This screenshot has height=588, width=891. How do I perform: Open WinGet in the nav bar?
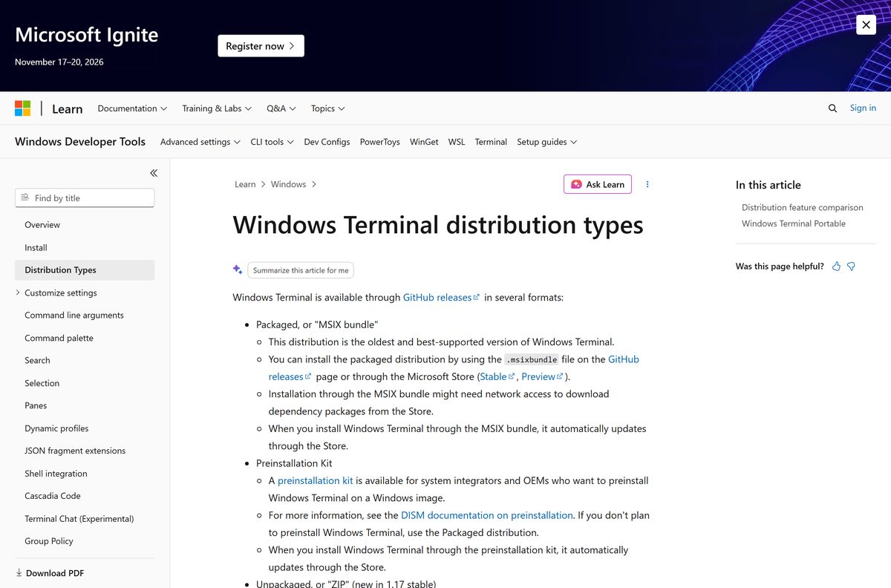click(x=424, y=142)
